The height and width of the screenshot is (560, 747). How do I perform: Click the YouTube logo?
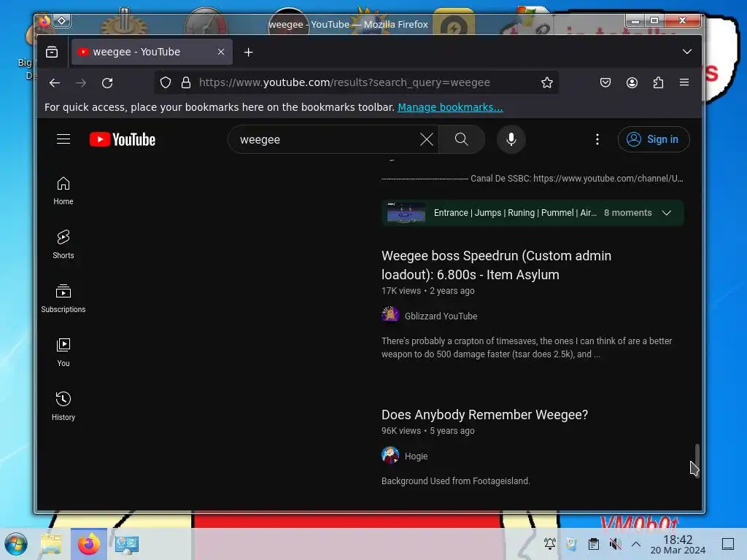[123, 139]
